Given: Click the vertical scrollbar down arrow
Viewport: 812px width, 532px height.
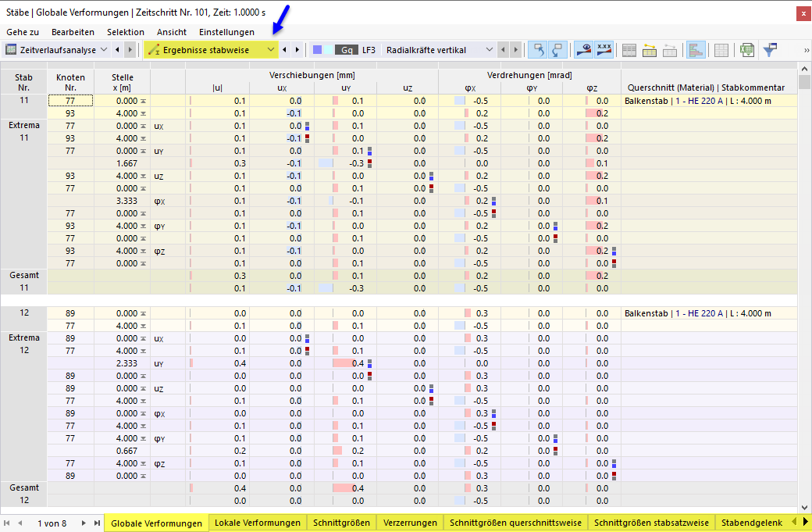Looking at the screenshot, I should (x=804, y=508).
